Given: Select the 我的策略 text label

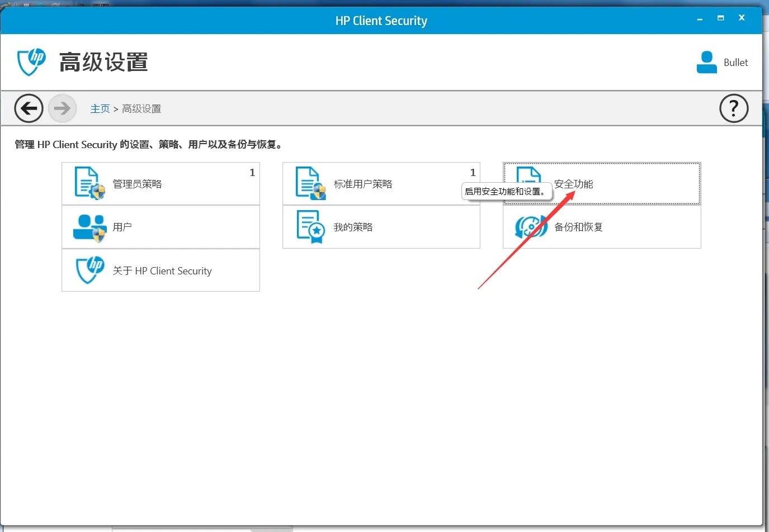Looking at the screenshot, I should 353,227.
